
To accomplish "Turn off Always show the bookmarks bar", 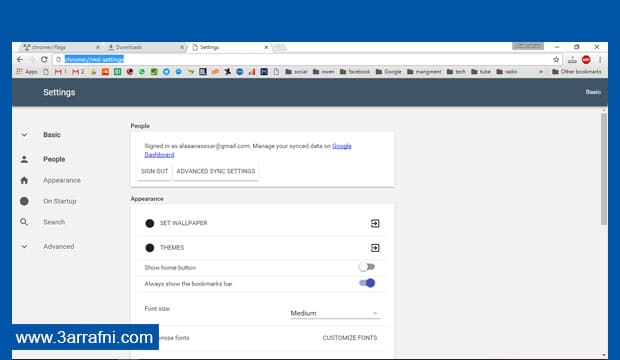I will click(367, 283).
